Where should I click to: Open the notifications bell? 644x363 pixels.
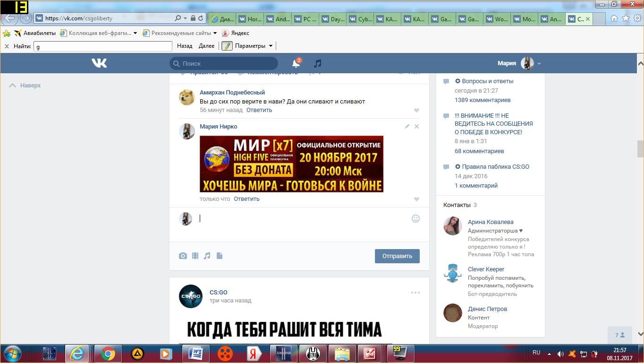pyautogui.click(x=296, y=63)
